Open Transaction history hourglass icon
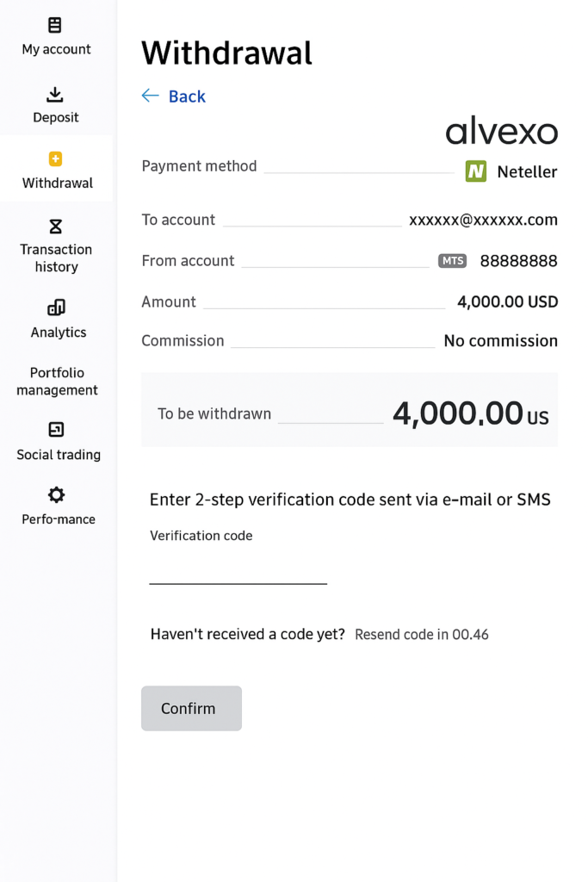The width and height of the screenshot is (588, 882). pyautogui.click(x=55, y=227)
